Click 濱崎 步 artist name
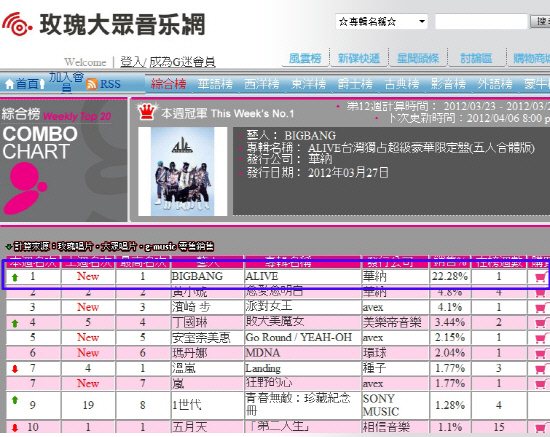The height and width of the screenshot is (437, 550). [191, 307]
